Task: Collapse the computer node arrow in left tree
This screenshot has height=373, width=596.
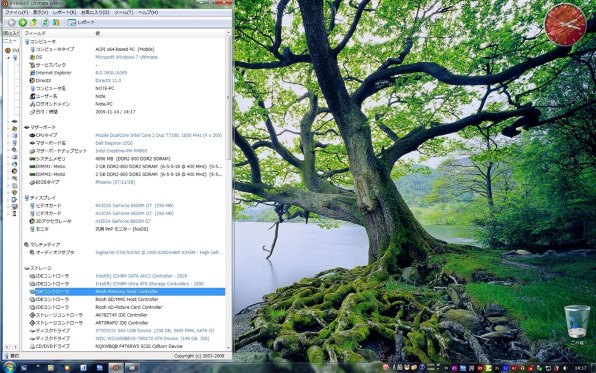Action: pyautogui.click(x=8, y=58)
